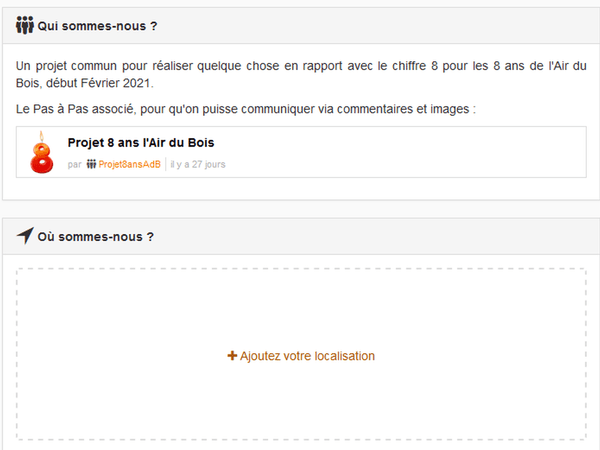Click the paragraph starting "Un projet commun"
This screenshot has height=450, width=600.
(300, 65)
